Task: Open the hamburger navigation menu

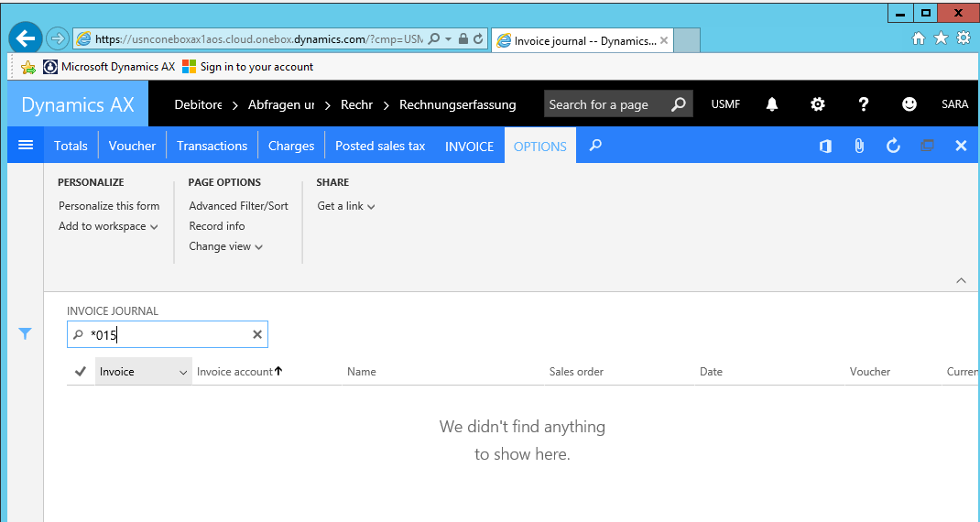Action: point(26,146)
